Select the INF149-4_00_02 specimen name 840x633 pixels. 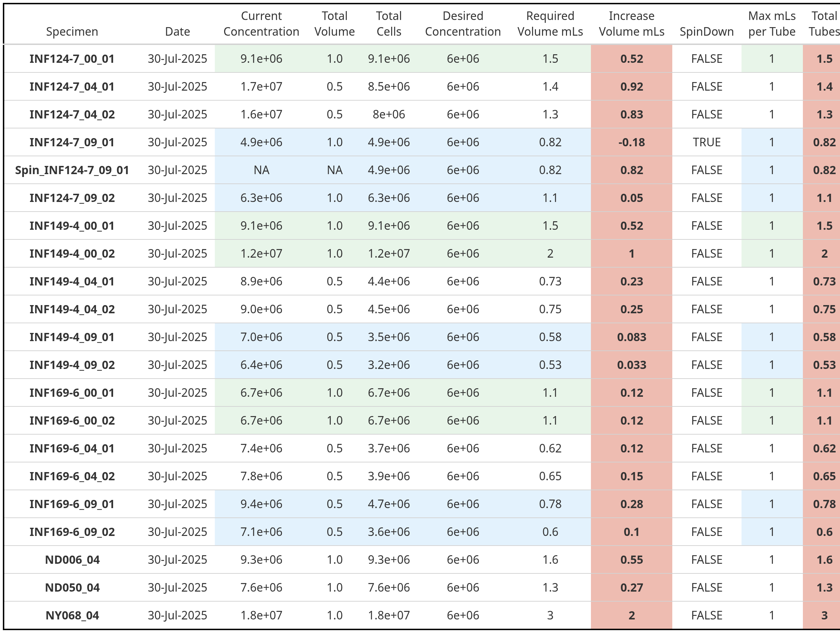tap(72, 254)
